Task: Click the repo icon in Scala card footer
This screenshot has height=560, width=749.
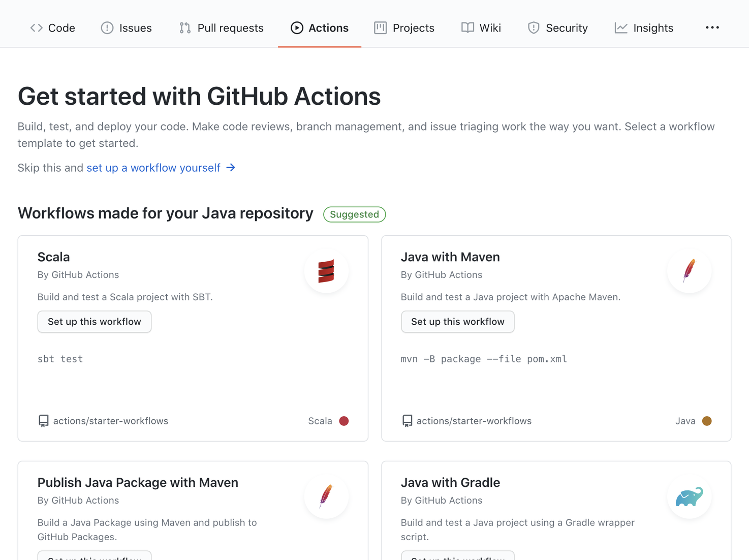Action: click(x=44, y=421)
